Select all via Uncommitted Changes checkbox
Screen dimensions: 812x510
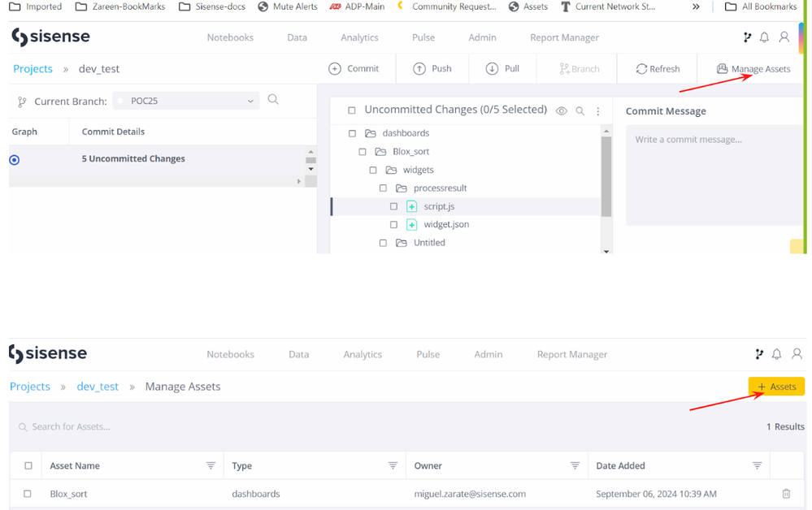(351, 110)
